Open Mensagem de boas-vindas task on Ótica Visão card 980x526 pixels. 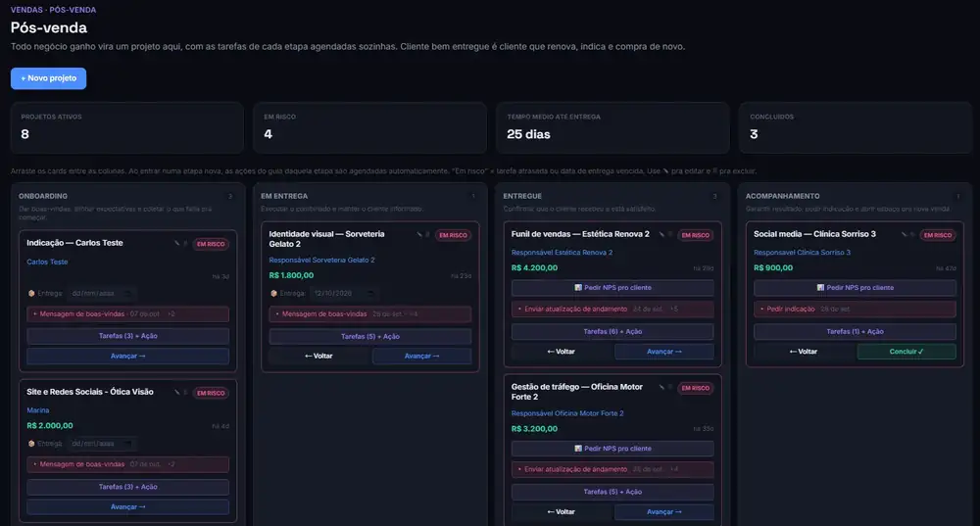pos(127,464)
